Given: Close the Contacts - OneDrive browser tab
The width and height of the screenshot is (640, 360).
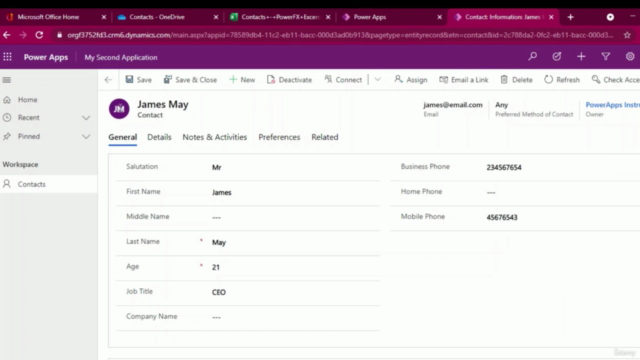Looking at the screenshot, I should [x=216, y=17].
